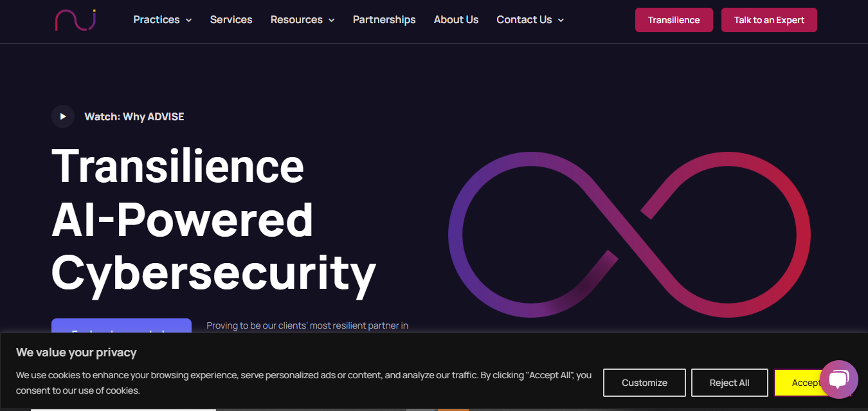Expand the Contact Us dropdown chevron
This screenshot has height=411, width=868.
coord(561,21)
